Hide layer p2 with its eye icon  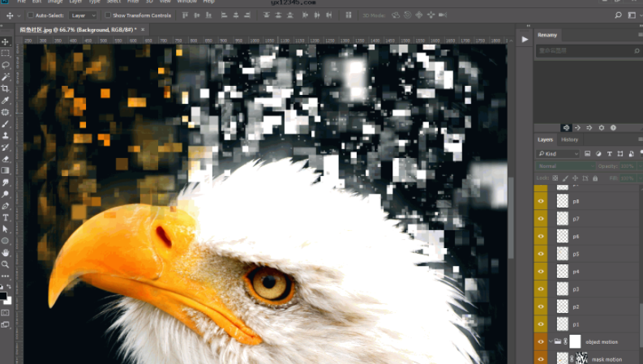[541, 306]
